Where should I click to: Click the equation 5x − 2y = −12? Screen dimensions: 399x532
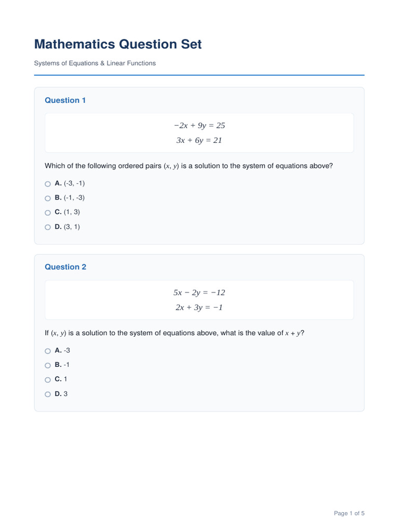199,292
